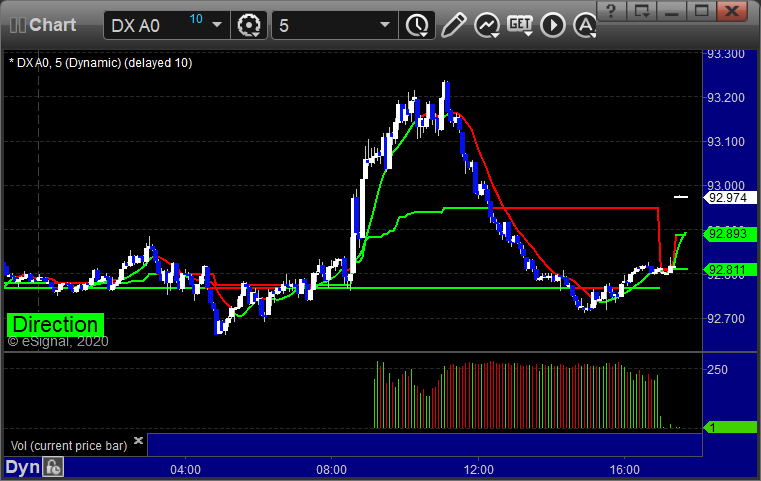761x481 pixels.
Task: Click the help question mark button
Action: (612, 10)
